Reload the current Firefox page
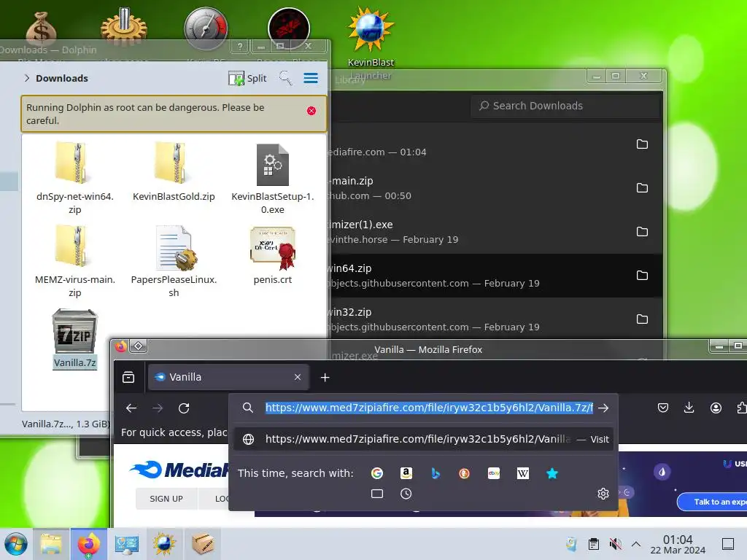 click(184, 408)
